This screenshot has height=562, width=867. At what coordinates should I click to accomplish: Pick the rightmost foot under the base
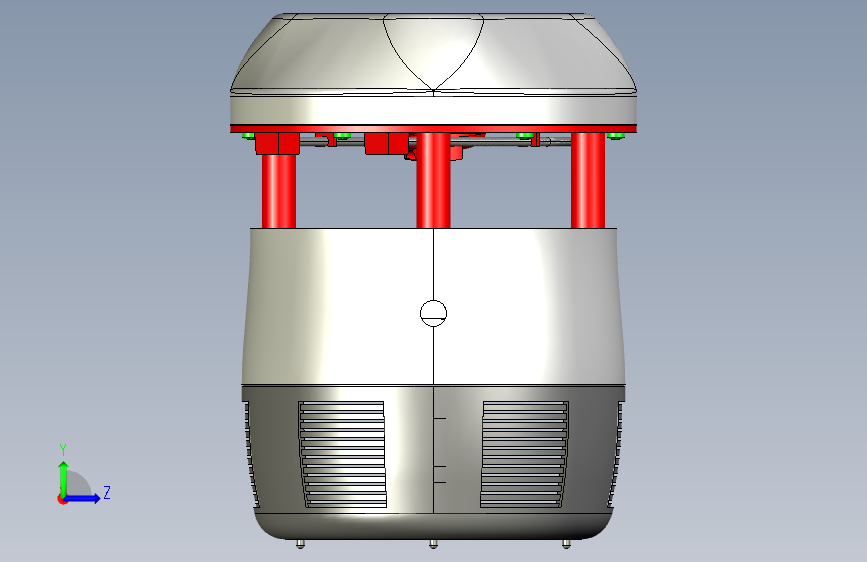click(x=566, y=544)
